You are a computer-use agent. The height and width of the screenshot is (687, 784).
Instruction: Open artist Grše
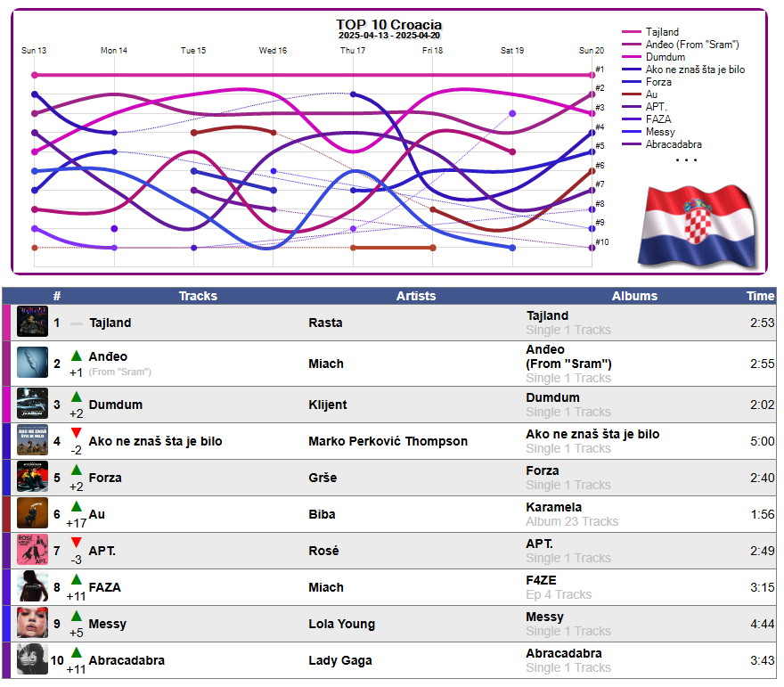[x=323, y=478]
